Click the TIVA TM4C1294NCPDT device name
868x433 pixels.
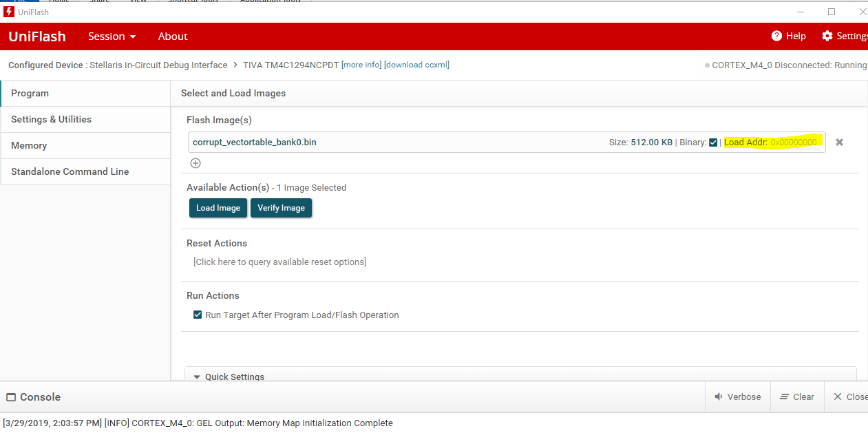(x=290, y=65)
